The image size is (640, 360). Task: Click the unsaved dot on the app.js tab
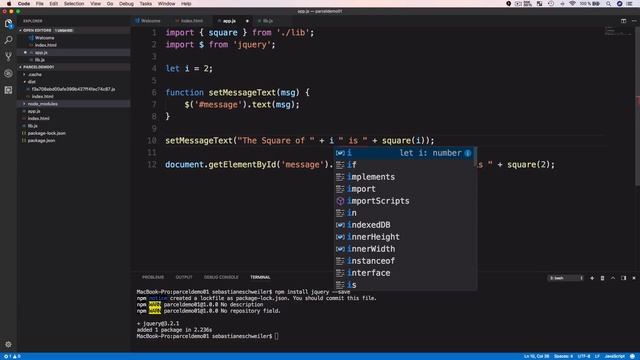[x=247, y=21]
